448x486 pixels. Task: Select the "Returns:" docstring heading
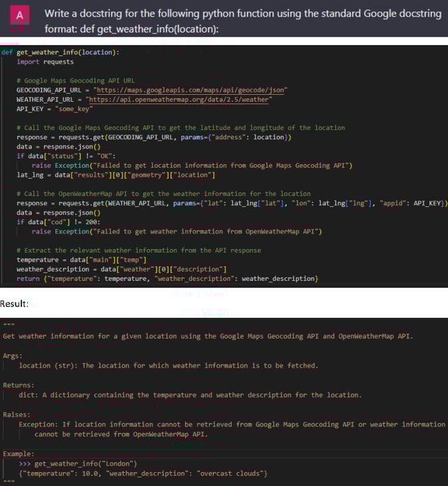pyautogui.click(x=19, y=385)
